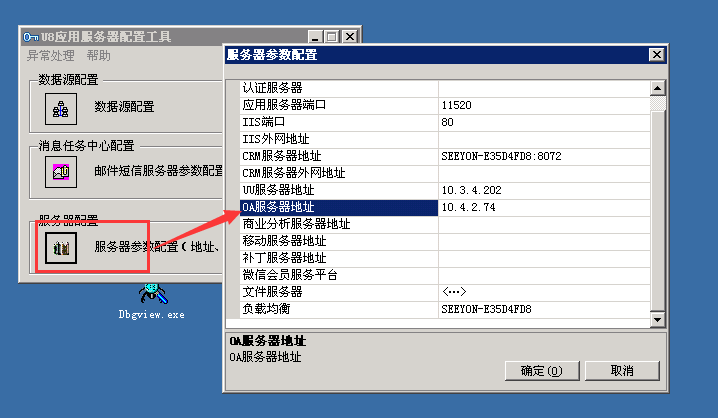Click the 确定(O) button

[x=542, y=370]
